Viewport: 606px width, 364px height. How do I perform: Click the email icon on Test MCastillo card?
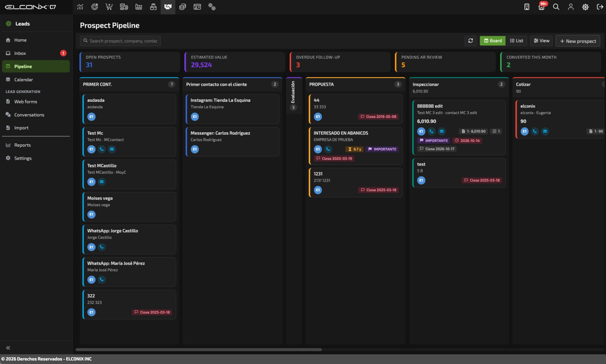coord(102,182)
